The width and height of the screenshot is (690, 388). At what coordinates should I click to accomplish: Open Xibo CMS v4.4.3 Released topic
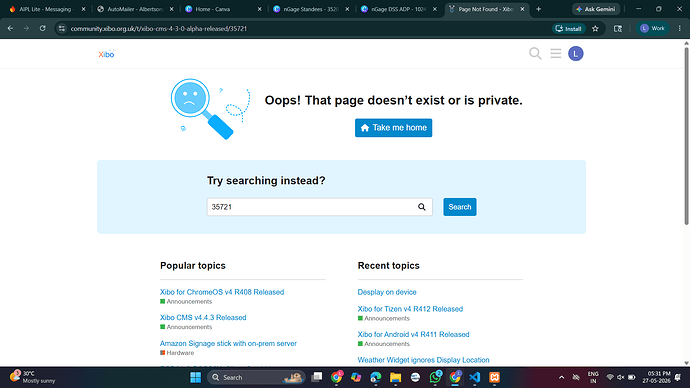click(203, 318)
